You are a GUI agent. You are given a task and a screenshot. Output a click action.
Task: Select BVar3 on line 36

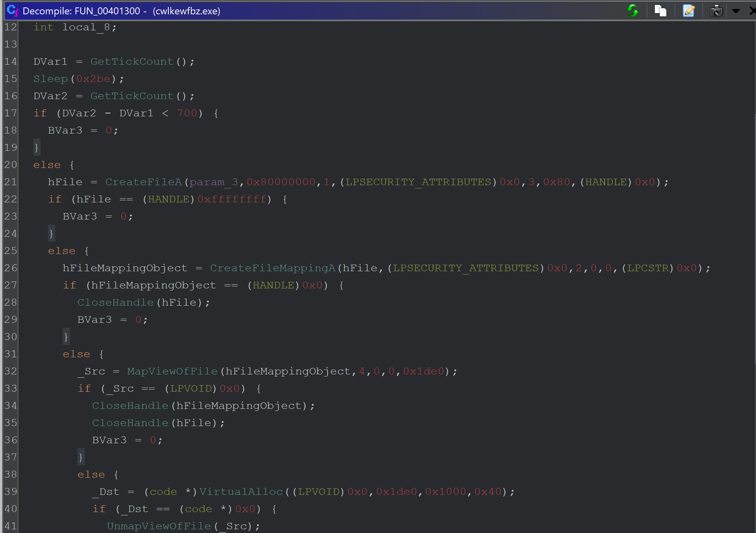coord(109,440)
